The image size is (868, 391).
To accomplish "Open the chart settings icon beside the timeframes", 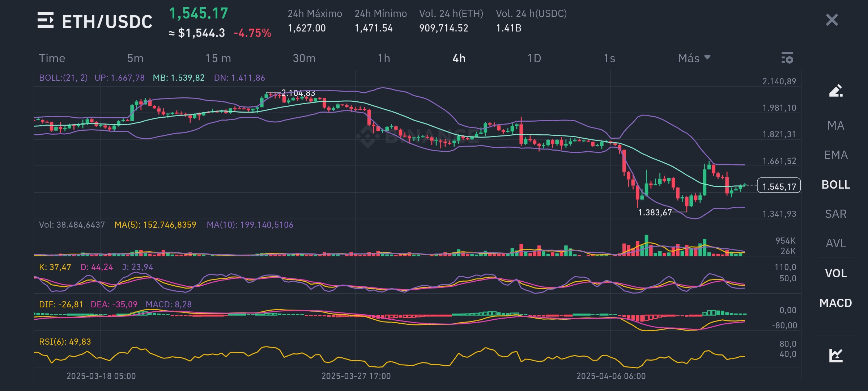I will [x=787, y=58].
